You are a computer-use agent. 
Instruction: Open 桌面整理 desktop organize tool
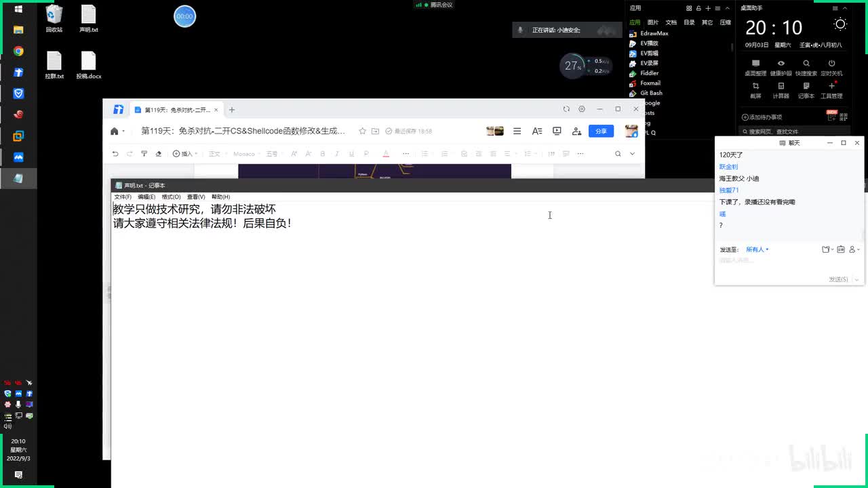(755, 67)
